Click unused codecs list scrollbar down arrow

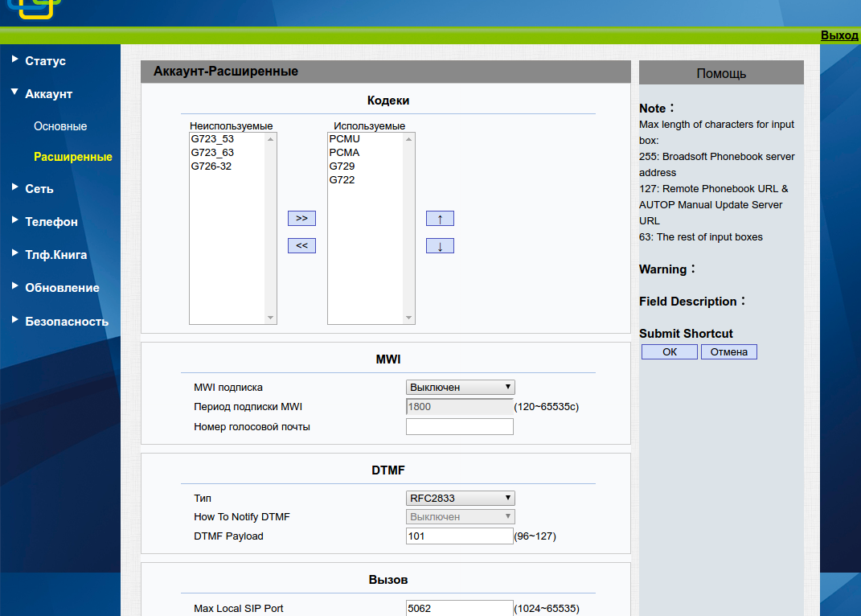270,318
